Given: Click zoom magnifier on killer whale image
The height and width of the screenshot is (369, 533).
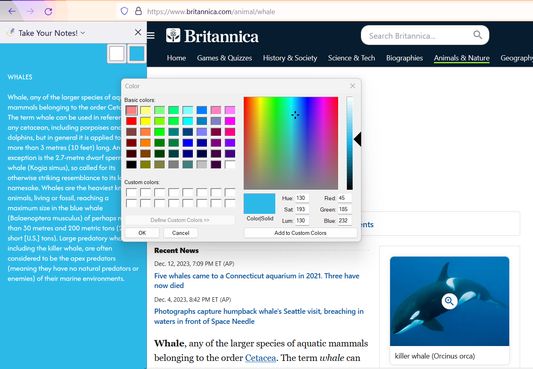Looking at the screenshot, I should point(449,301).
